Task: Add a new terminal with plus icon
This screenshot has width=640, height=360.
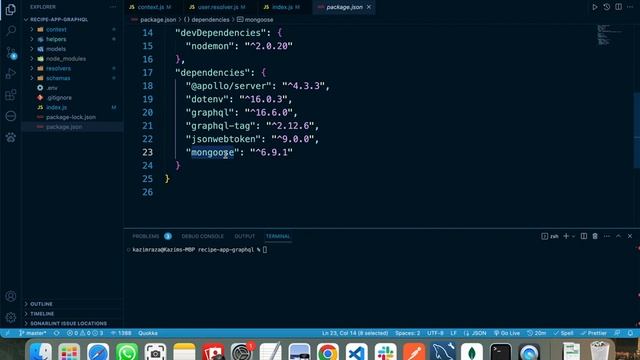Action: (x=566, y=236)
